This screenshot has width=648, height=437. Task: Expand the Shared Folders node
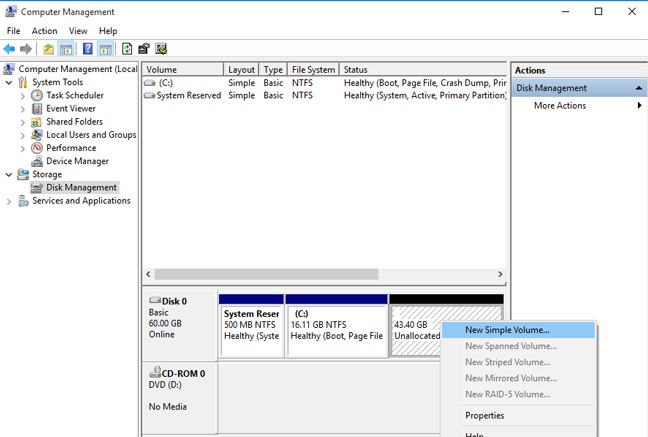tap(23, 122)
